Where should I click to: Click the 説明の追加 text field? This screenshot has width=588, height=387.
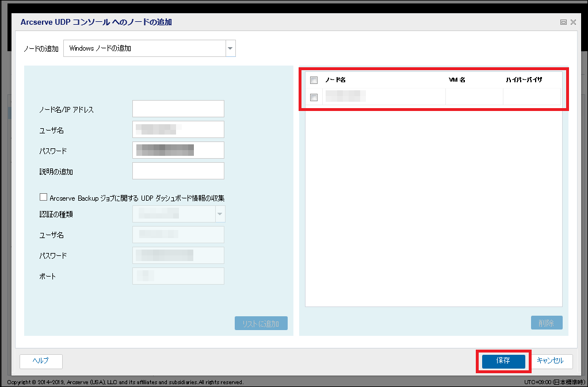click(x=178, y=171)
